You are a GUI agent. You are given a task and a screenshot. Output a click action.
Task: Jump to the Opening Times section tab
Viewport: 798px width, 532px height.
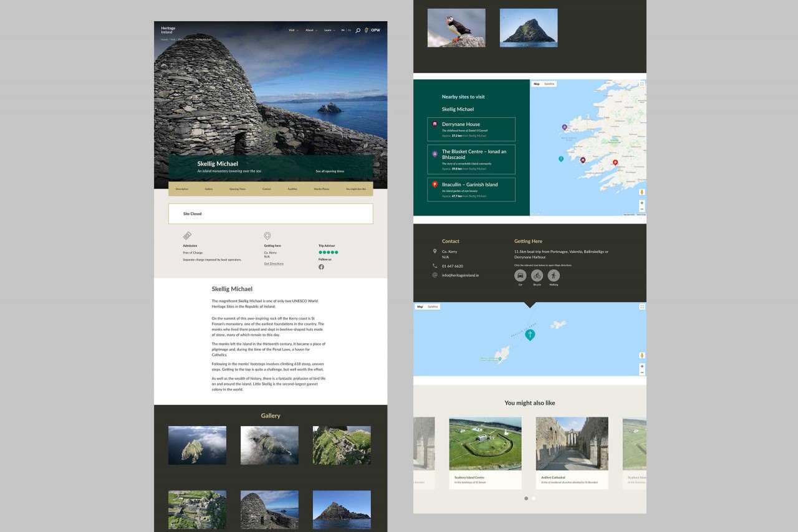238,189
